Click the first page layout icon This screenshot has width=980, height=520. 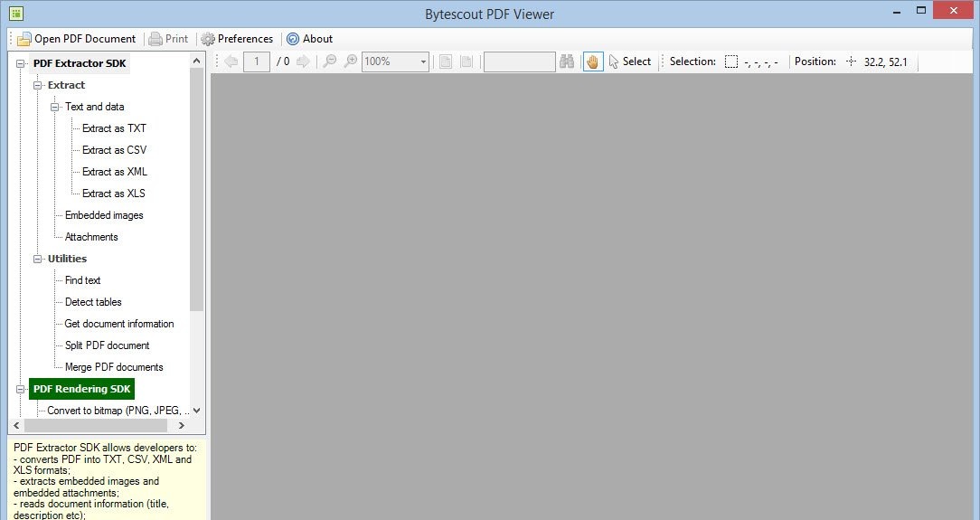click(446, 61)
